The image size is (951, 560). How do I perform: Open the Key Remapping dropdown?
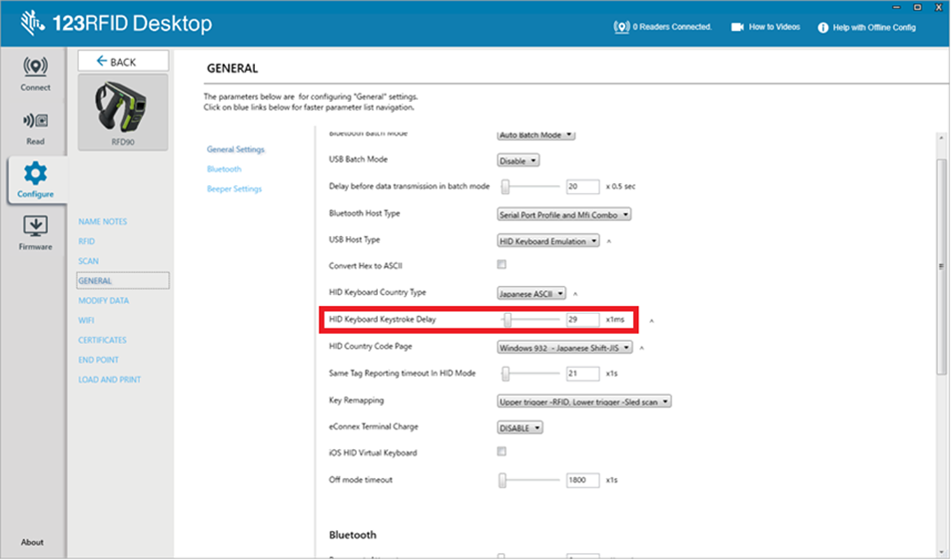[584, 401]
